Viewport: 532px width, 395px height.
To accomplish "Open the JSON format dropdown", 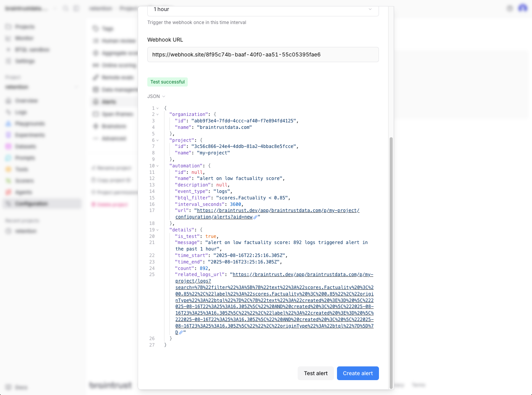I will coord(156,96).
